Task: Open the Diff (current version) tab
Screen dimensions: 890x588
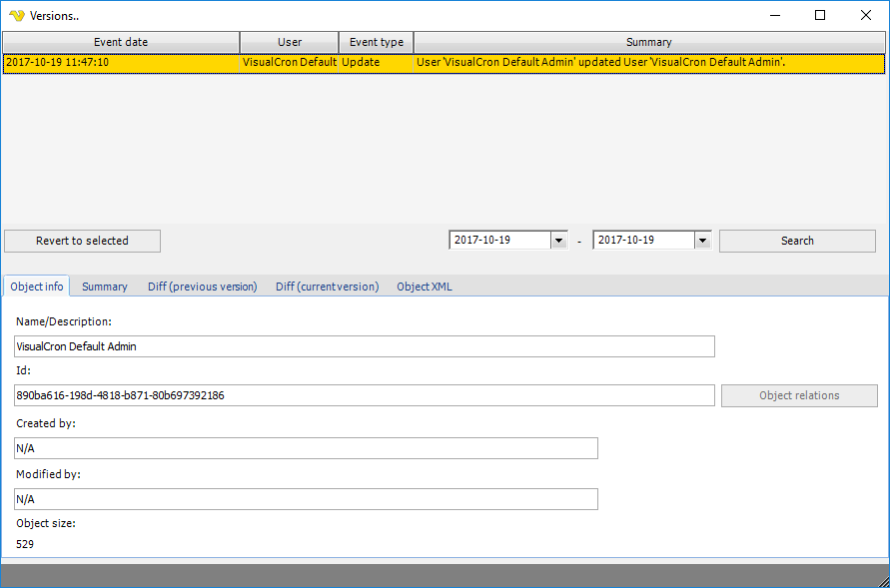Action: [x=328, y=287]
